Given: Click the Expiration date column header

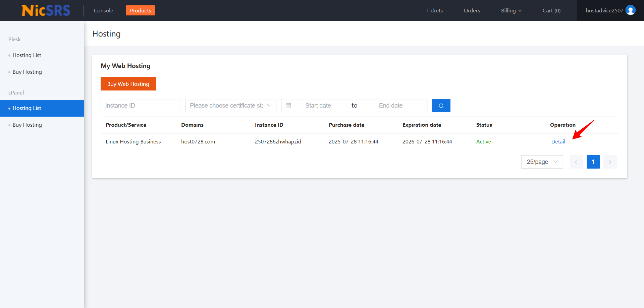Looking at the screenshot, I should point(422,125).
